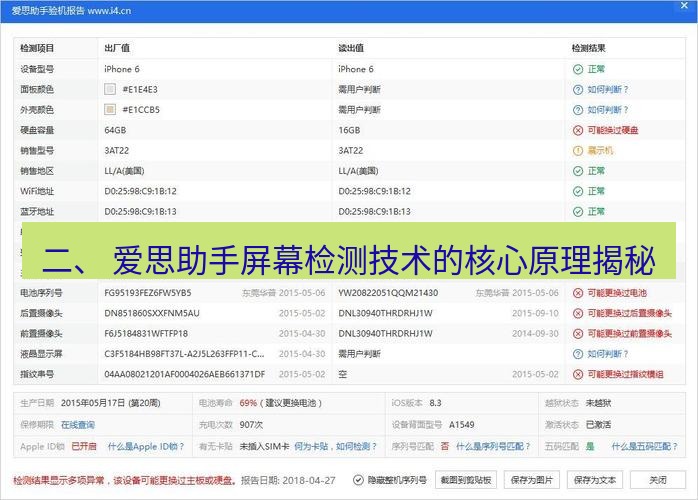Click 截图到剪贴板 button
The width and height of the screenshot is (698, 500).
pyautogui.click(x=466, y=480)
